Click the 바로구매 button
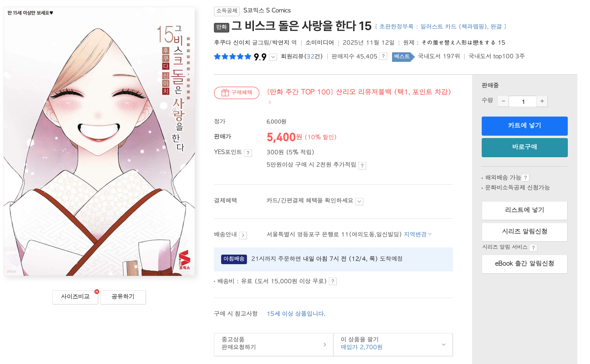Viewport: 590px width, 364px height. 524,147
